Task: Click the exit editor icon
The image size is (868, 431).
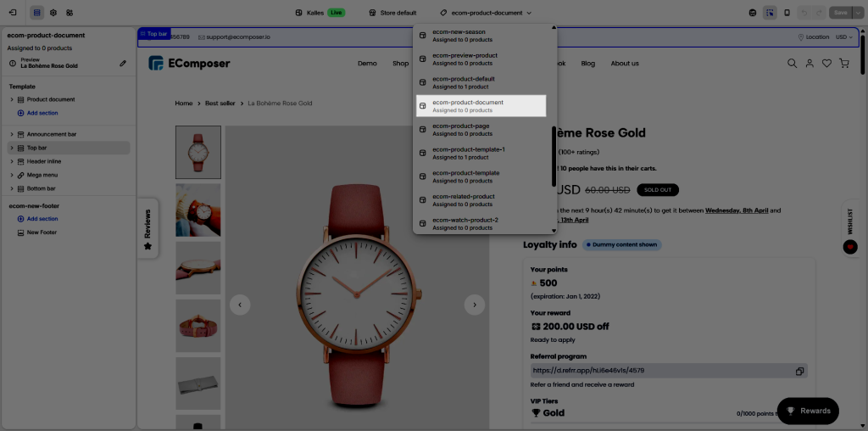Action: coord(13,13)
